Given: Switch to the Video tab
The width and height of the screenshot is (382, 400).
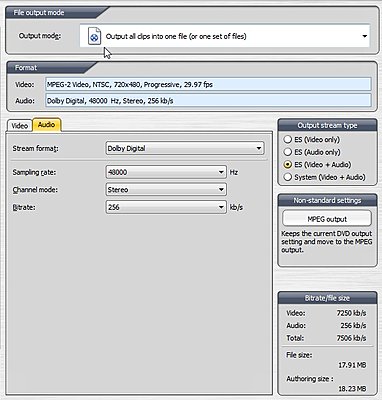Looking at the screenshot, I should point(20,126).
